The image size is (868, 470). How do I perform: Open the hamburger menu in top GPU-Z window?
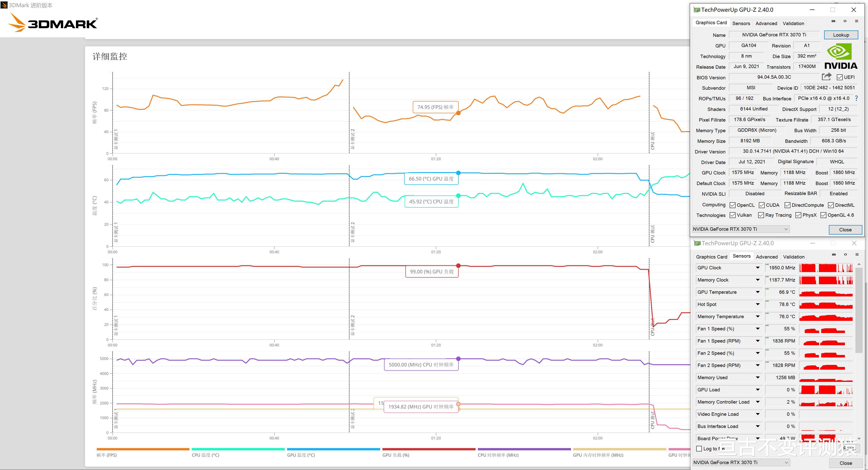[x=856, y=21]
